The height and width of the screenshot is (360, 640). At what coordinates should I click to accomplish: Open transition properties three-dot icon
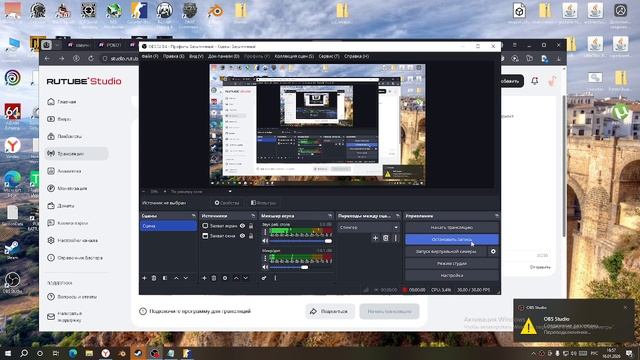point(396,238)
